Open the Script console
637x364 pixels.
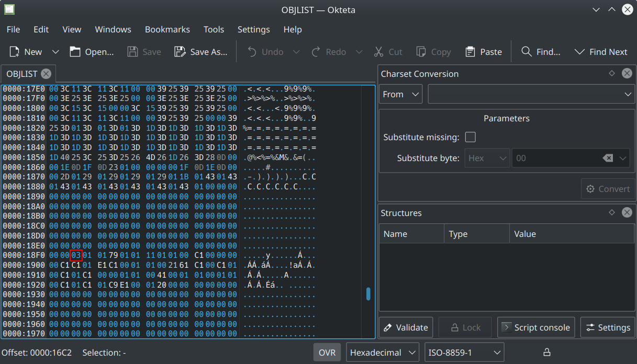[535, 327]
